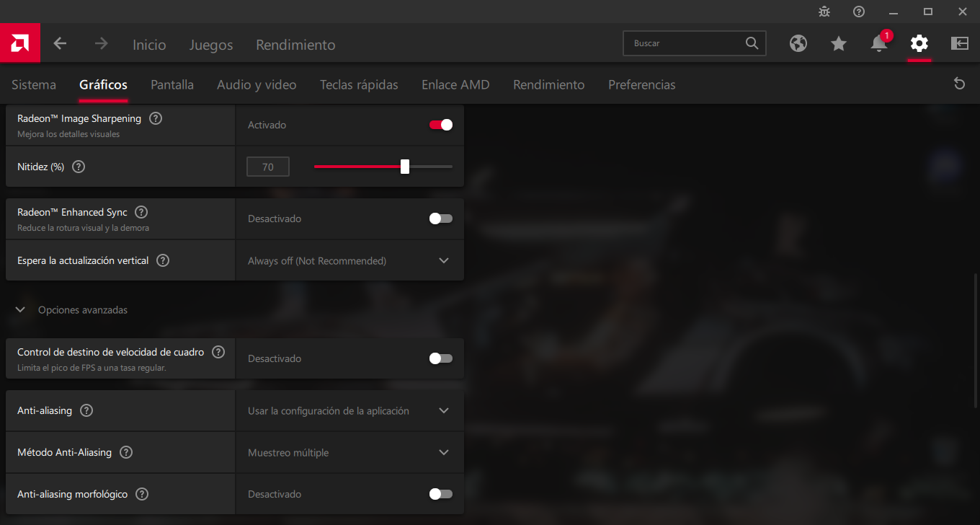Click the search magnifier icon
Image resolution: width=980 pixels, height=525 pixels.
point(752,43)
